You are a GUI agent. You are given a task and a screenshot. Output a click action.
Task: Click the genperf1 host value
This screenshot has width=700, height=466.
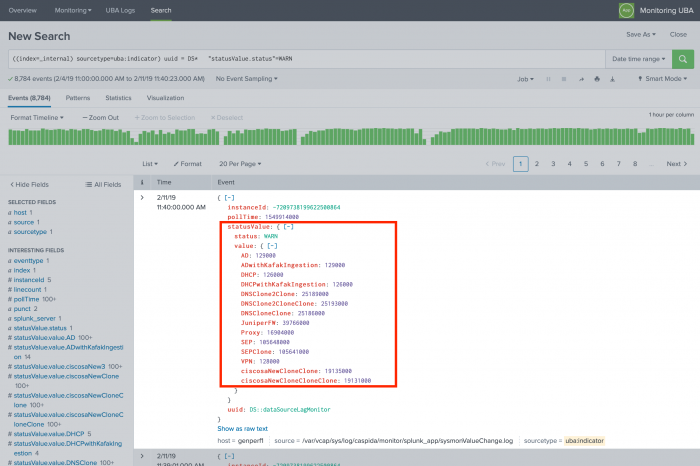click(x=250, y=441)
